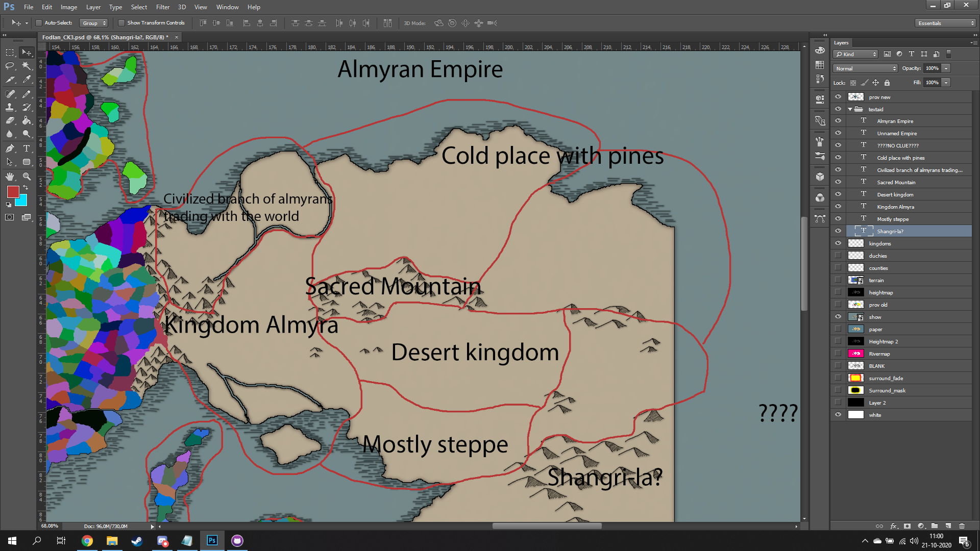980x551 pixels.
Task: Enable the Auto-Select checkbox
Action: click(39, 23)
